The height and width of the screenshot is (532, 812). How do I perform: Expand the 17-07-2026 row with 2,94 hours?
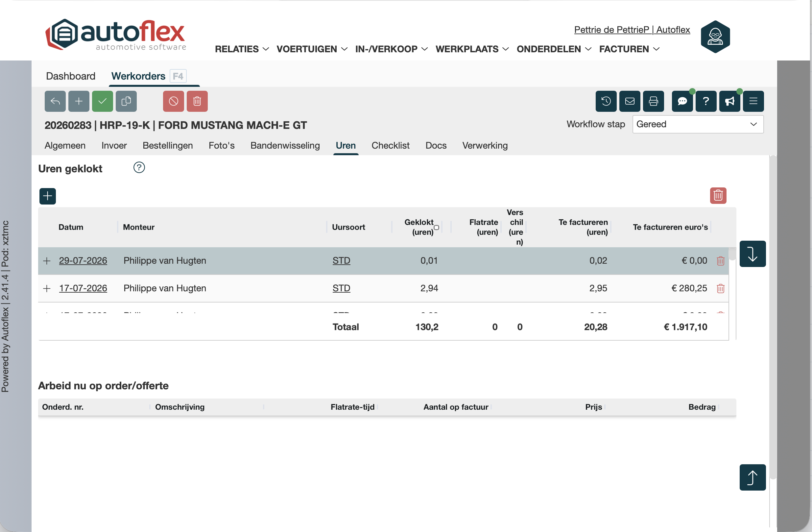(x=47, y=288)
